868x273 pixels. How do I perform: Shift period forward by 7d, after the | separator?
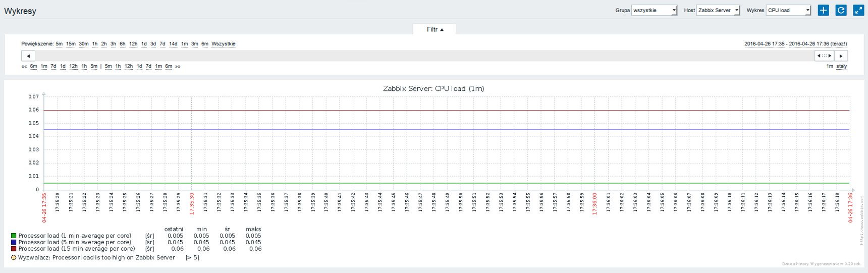pos(148,66)
